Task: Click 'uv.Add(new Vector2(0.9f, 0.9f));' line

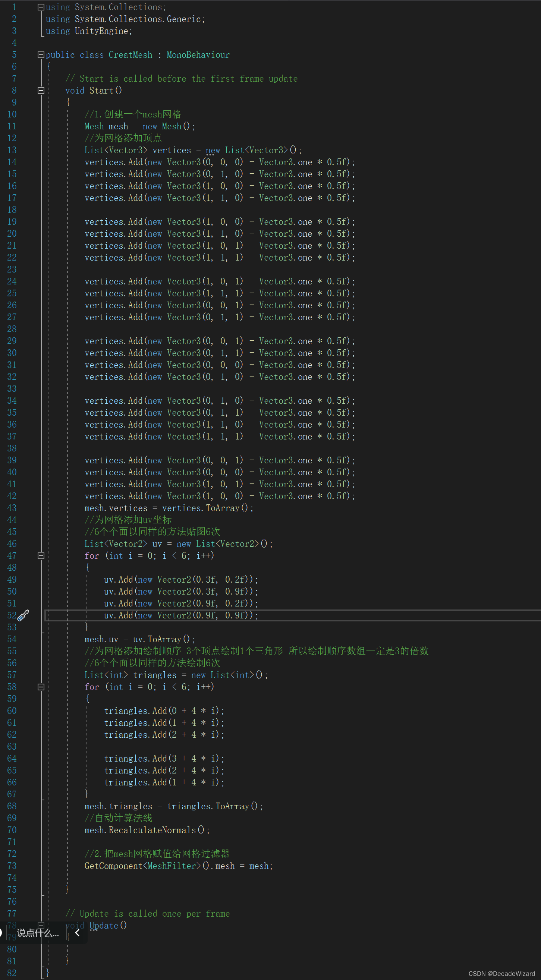Action: 181,615
